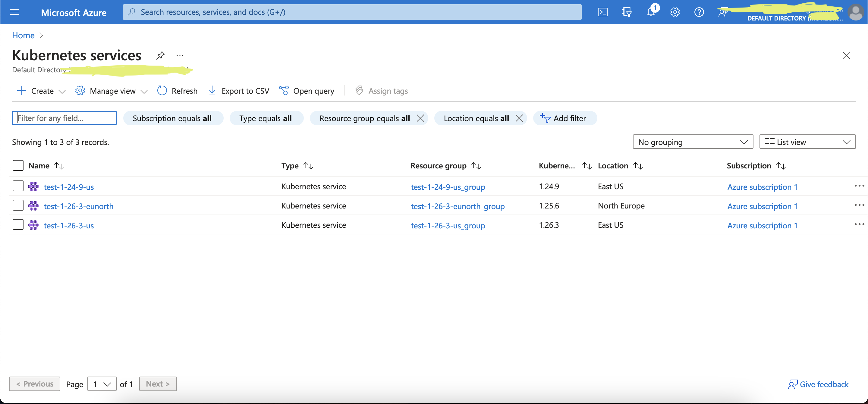Open the hamburger portal menu
Screen dimensions: 868x404
(x=14, y=12)
